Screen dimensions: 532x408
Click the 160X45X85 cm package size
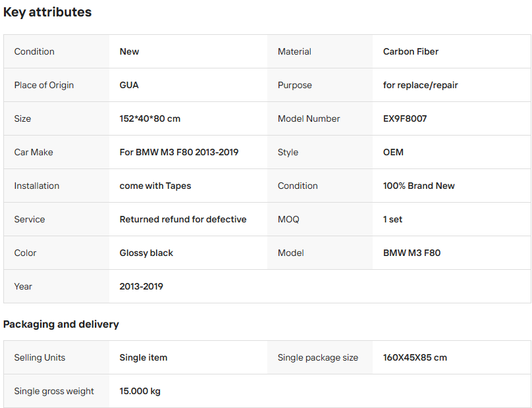[x=415, y=357]
